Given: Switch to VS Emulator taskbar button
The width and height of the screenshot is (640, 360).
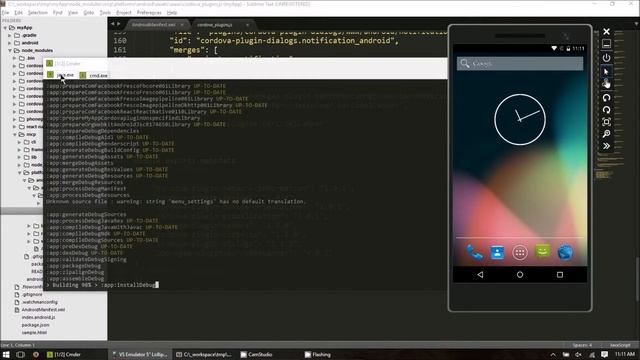Looking at the screenshot, I should point(140,354).
